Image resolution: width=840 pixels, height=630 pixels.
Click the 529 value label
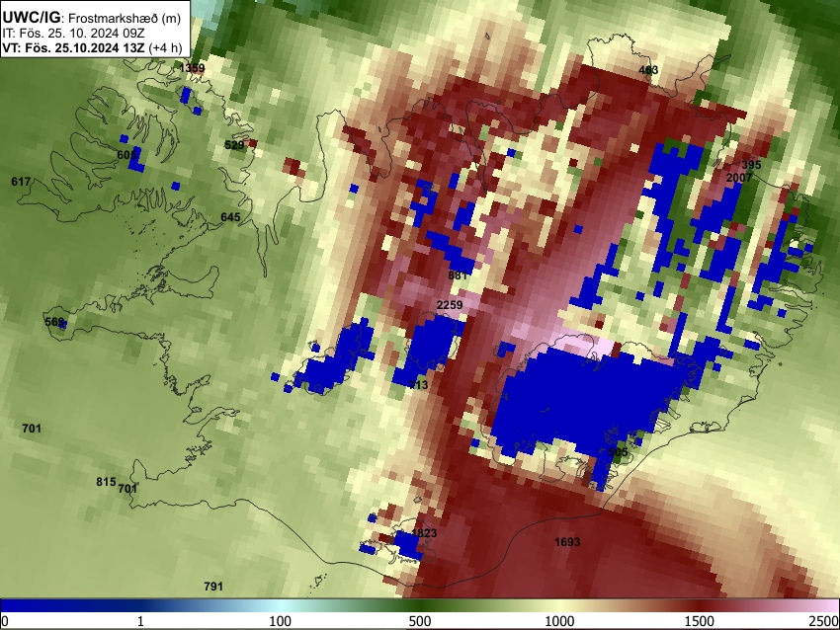click(234, 145)
